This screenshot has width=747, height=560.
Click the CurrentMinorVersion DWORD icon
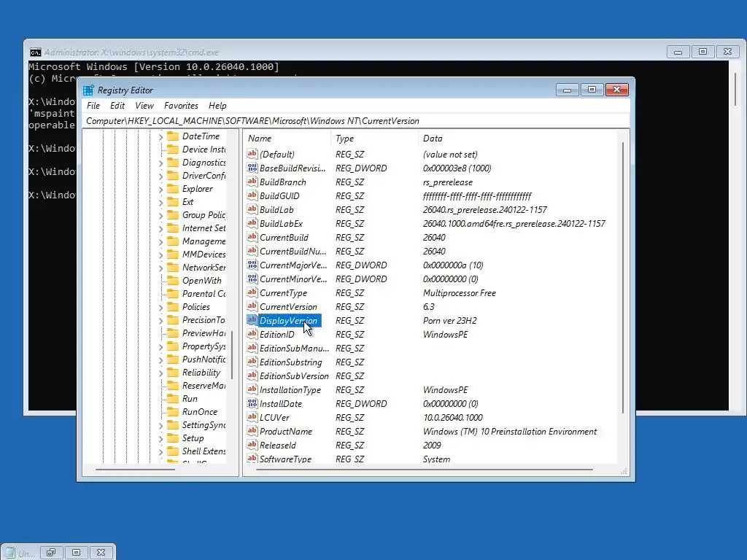[252, 278]
